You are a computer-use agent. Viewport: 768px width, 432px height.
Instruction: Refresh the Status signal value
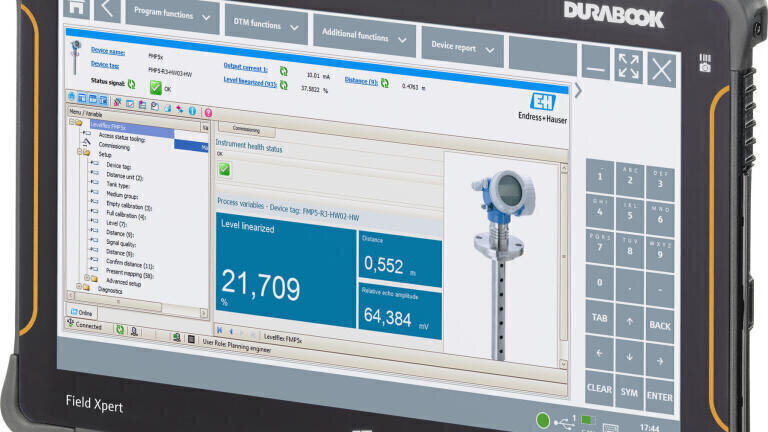click(131, 84)
